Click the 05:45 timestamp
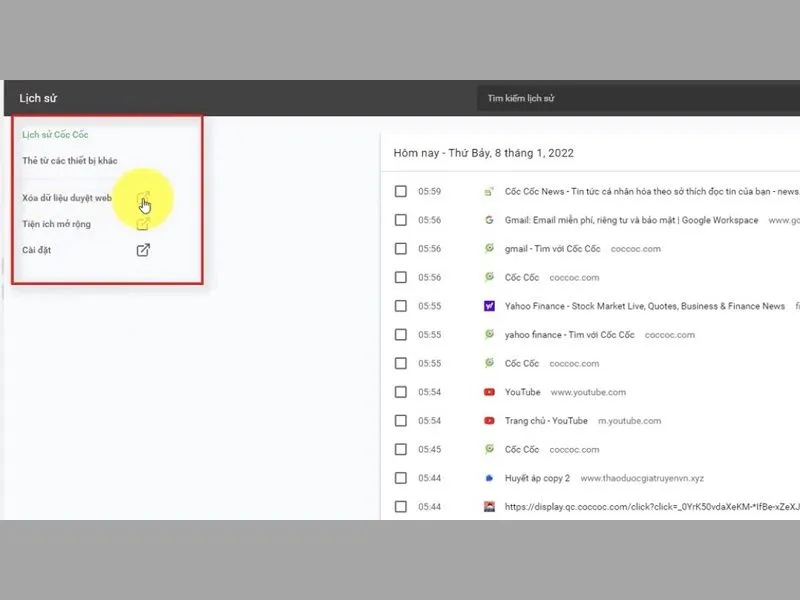800x600 pixels. pyautogui.click(x=429, y=449)
